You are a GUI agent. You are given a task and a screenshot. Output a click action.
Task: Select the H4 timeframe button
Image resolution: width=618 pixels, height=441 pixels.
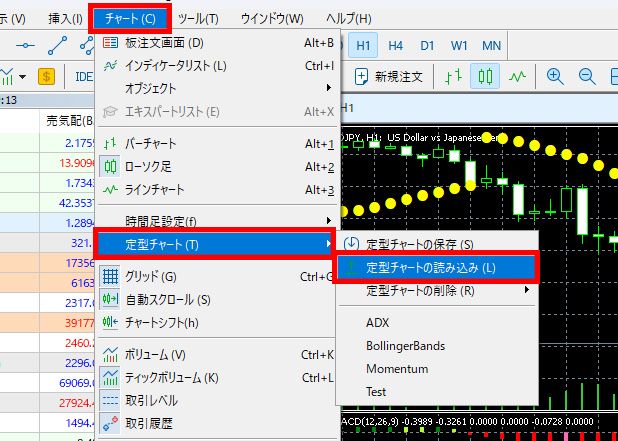point(396,45)
